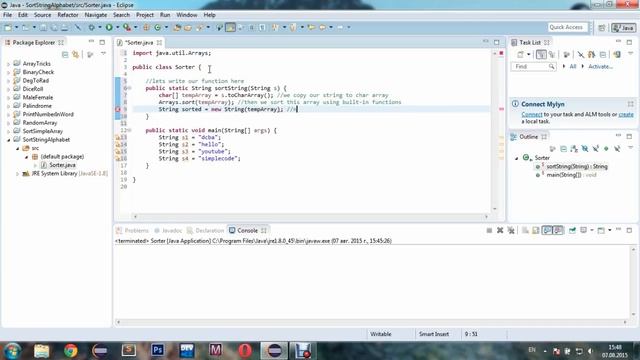Image resolution: width=640 pixels, height=360 pixels.
Task: Click the New Java Package toolbar icon
Action: click(146, 27)
